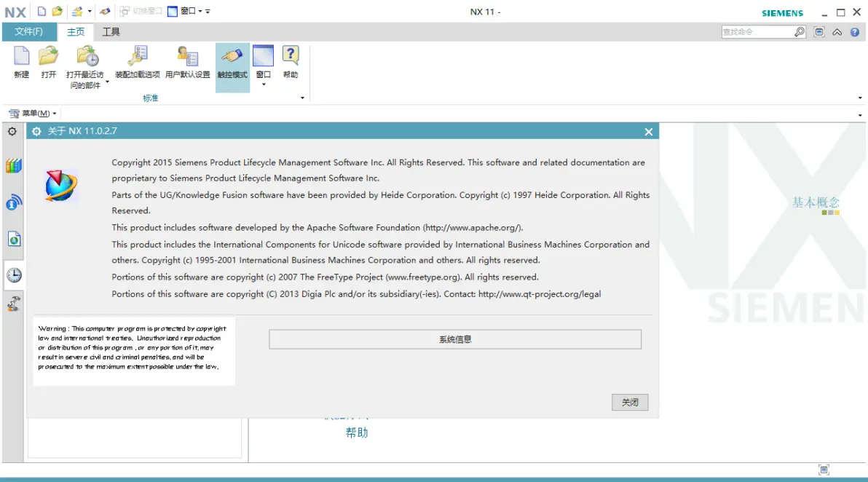Click the command finder magnifier icon
This screenshot has height=482, width=868.
[x=800, y=32]
